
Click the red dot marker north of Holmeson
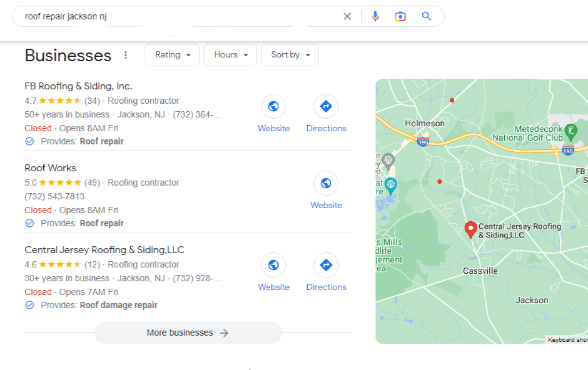[x=452, y=101]
